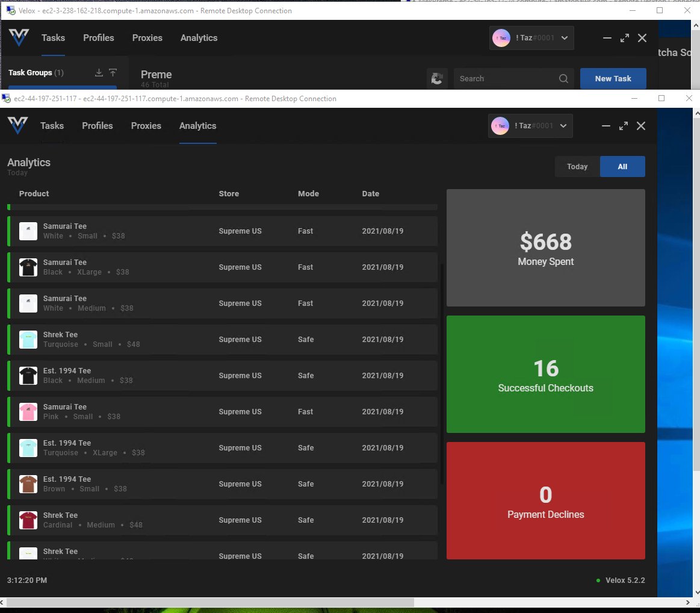Click white Samurai Tee Small thumbnail
Viewport: 700px width, 613px height.
28,231
